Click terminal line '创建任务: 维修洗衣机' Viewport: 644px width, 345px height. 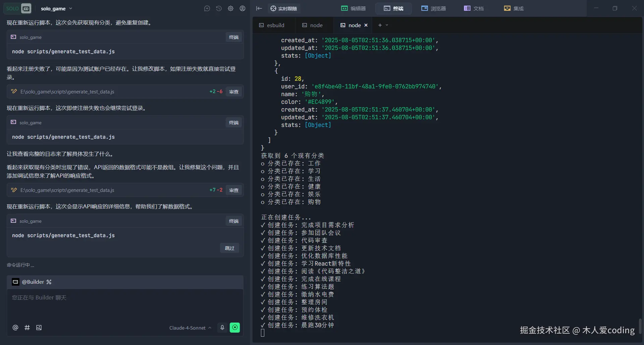pyautogui.click(x=298, y=318)
